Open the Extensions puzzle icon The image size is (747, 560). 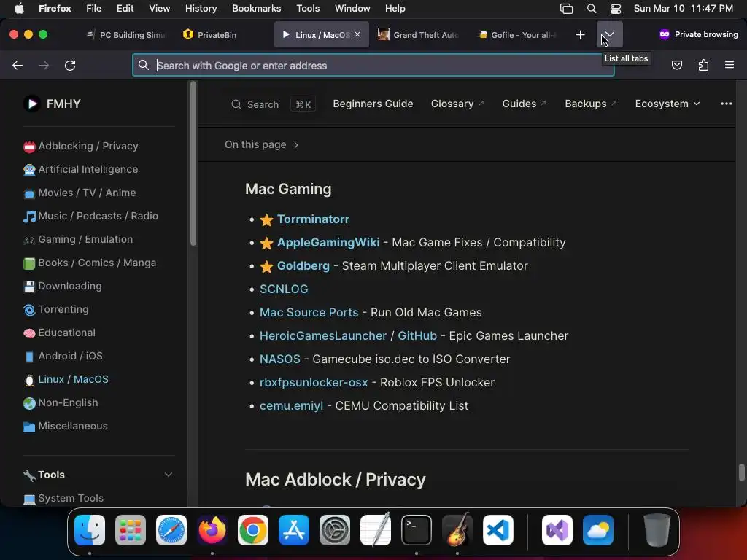coord(703,65)
